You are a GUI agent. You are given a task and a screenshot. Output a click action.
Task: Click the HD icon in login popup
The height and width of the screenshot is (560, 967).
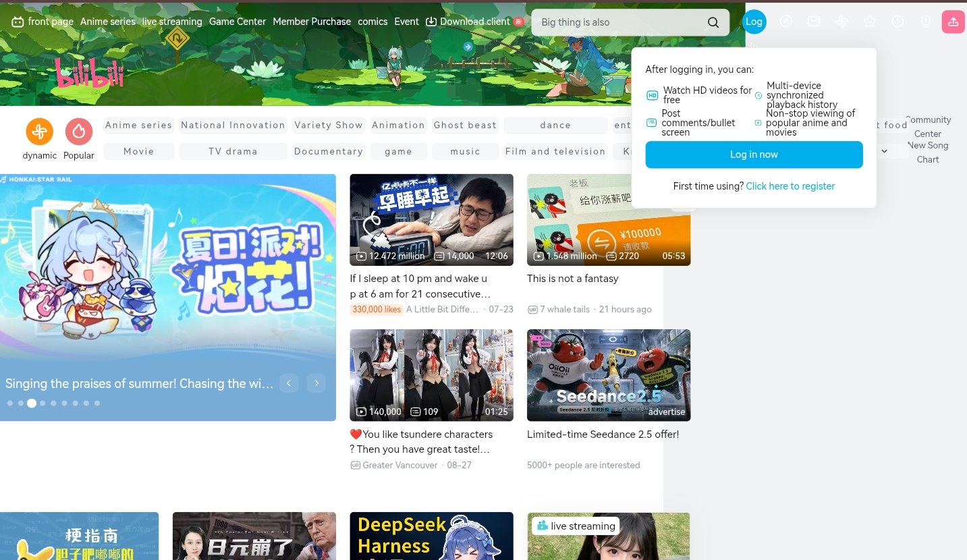pos(652,95)
